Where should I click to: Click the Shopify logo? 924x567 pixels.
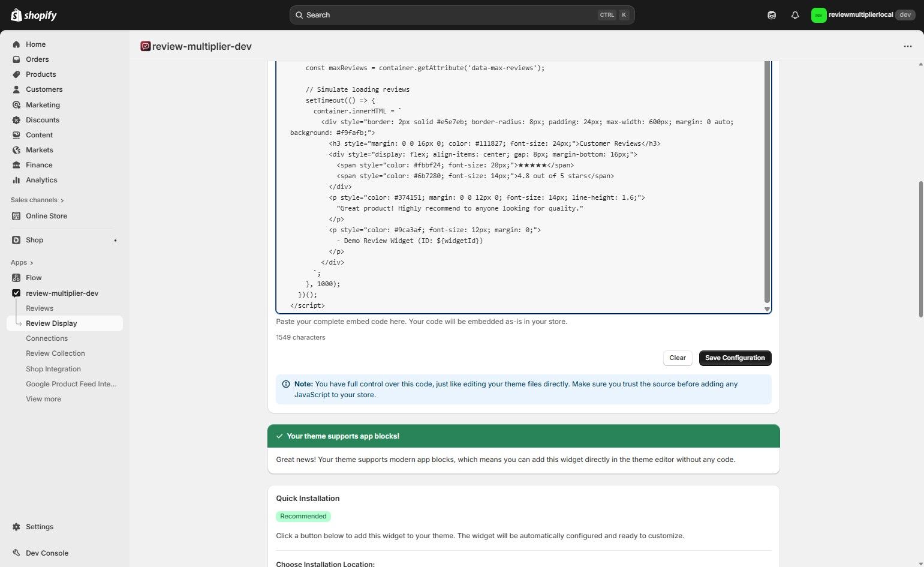click(34, 15)
